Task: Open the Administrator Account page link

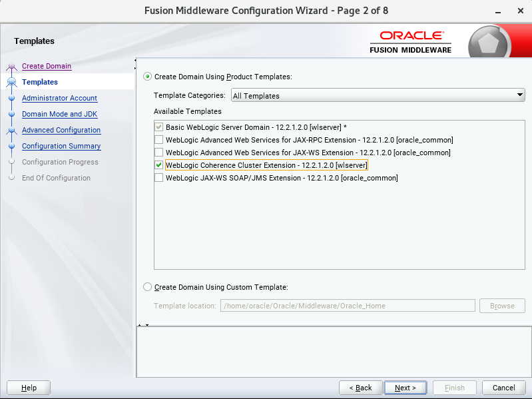Action: (59, 98)
